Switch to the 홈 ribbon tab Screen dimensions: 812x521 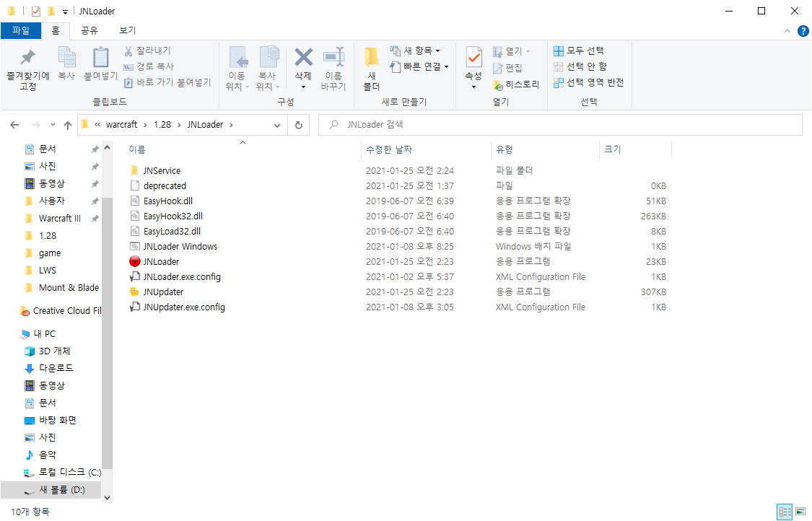[56, 30]
